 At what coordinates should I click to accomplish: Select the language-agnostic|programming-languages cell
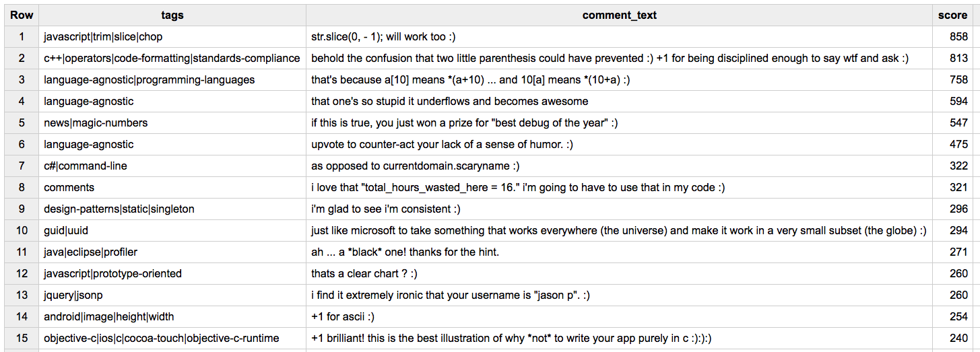point(150,80)
